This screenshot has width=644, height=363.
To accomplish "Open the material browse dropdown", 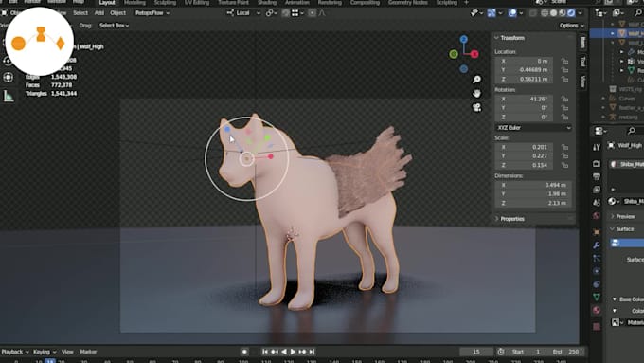I will 614,202.
